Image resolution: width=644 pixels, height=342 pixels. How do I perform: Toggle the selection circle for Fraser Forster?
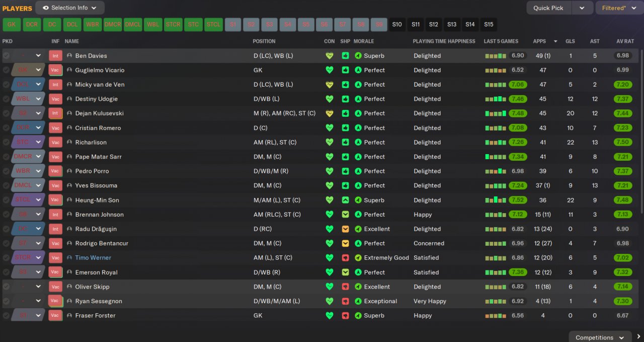pyautogui.click(x=6, y=316)
